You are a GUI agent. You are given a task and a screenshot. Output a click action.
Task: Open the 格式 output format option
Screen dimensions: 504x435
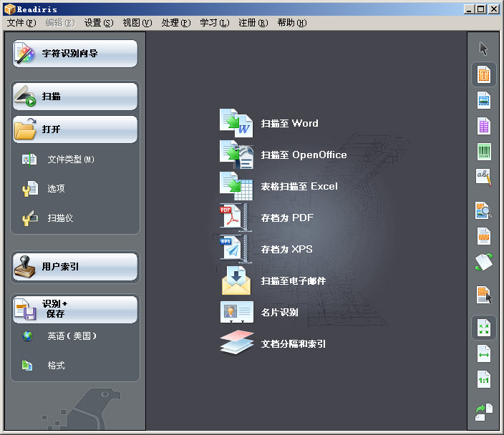point(44,366)
